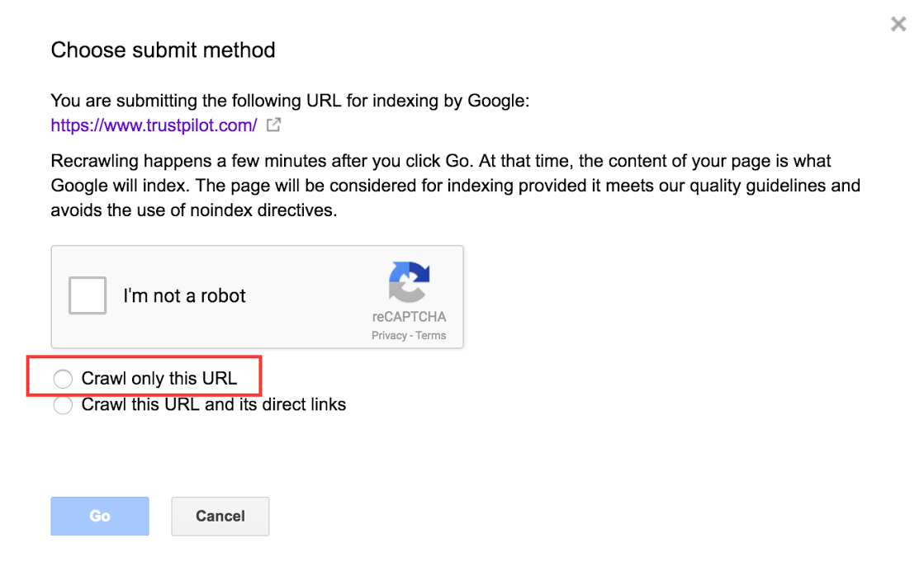Choose Crawl this URL and its direct links radio
Viewport: 924px width, 576px height.
click(x=63, y=405)
